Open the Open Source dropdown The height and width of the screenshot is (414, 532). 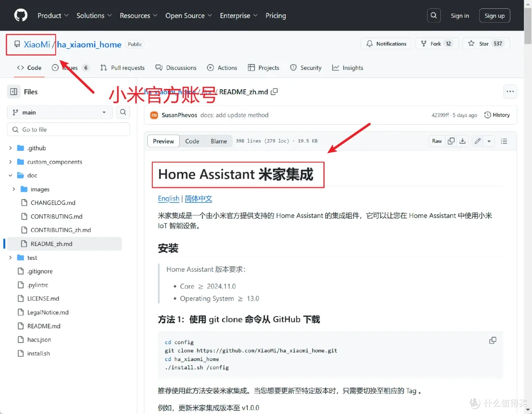tap(189, 16)
